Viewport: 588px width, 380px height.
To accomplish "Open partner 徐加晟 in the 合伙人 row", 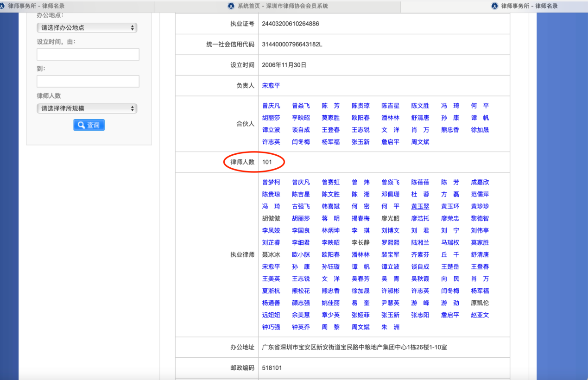I will click(480, 130).
